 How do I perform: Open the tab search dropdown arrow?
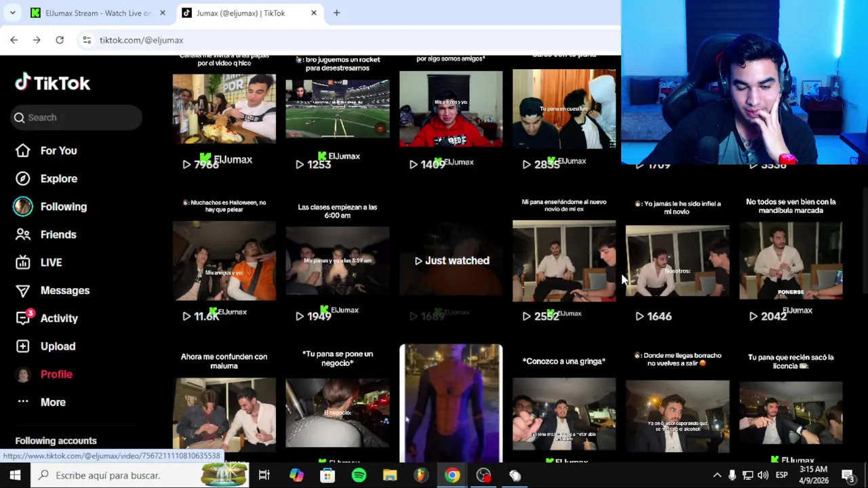(12, 13)
